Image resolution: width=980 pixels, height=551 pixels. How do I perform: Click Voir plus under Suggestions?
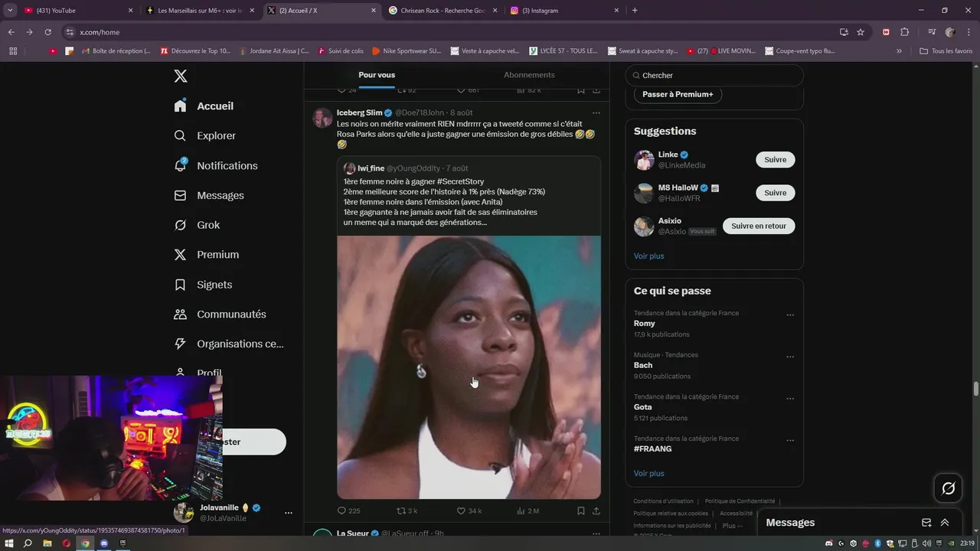point(648,256)
